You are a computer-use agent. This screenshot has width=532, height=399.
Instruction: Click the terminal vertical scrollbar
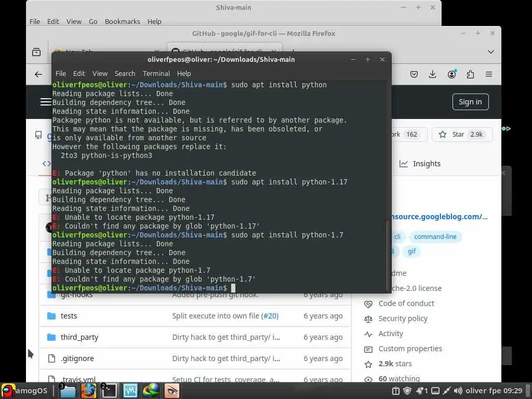(389, 255)
